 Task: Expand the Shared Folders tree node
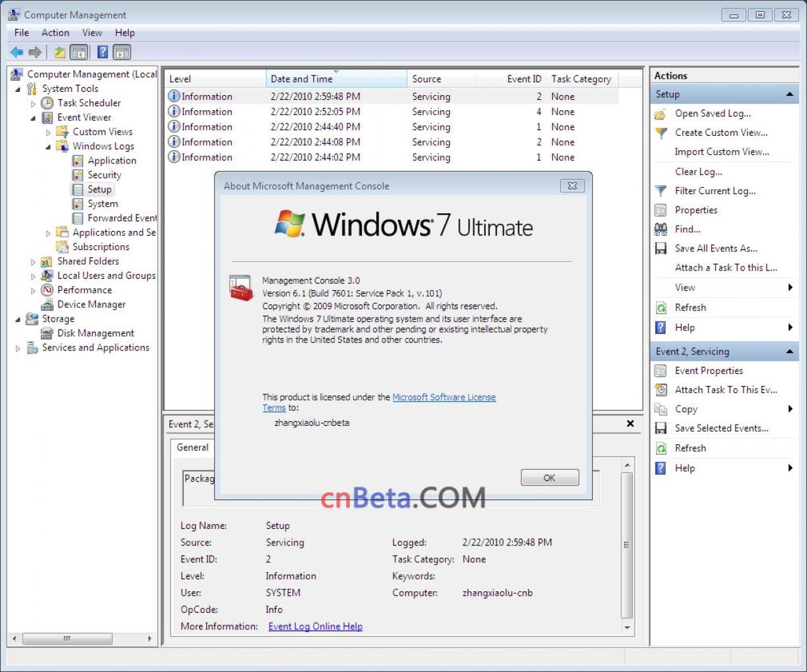[33, 262]
